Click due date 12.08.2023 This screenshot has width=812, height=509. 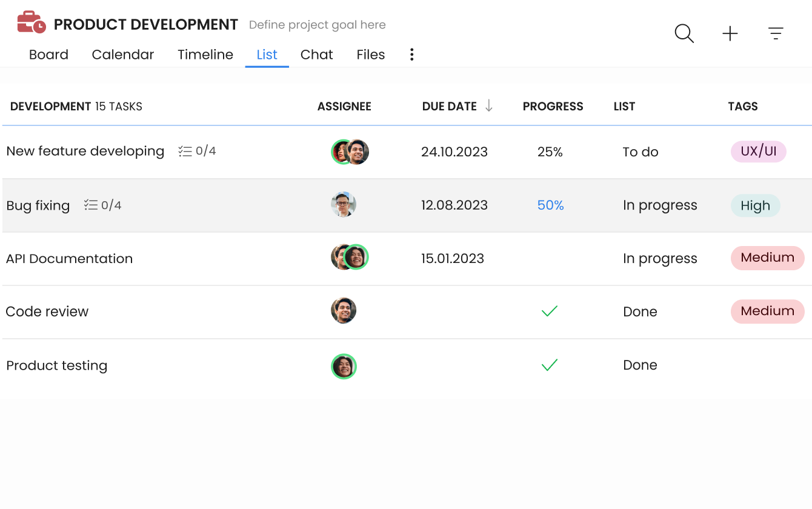tap(454, 205)
